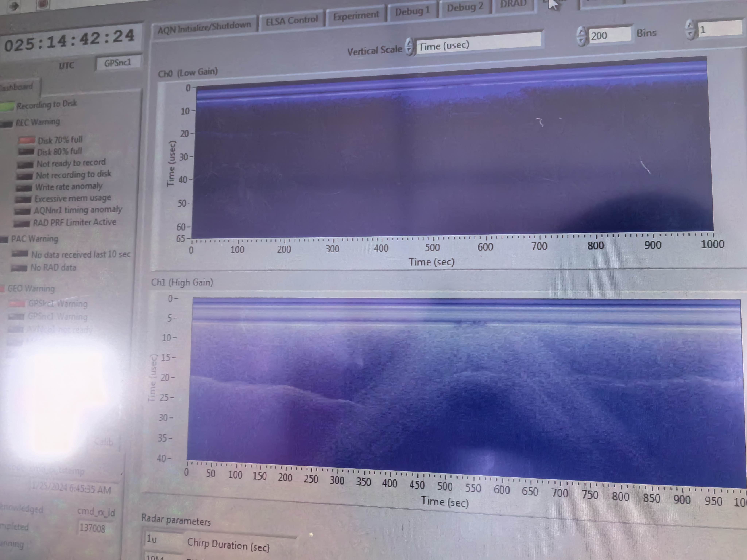Select the UTC time source option
The height and width of the screenshot is (560, 747).
(66, 65)
